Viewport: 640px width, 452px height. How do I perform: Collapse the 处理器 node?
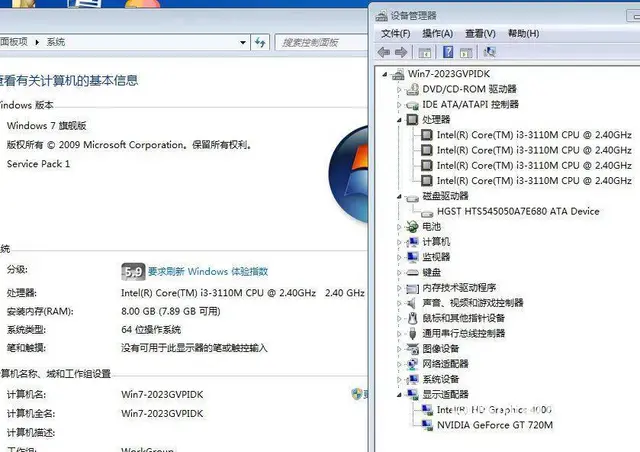399,120
